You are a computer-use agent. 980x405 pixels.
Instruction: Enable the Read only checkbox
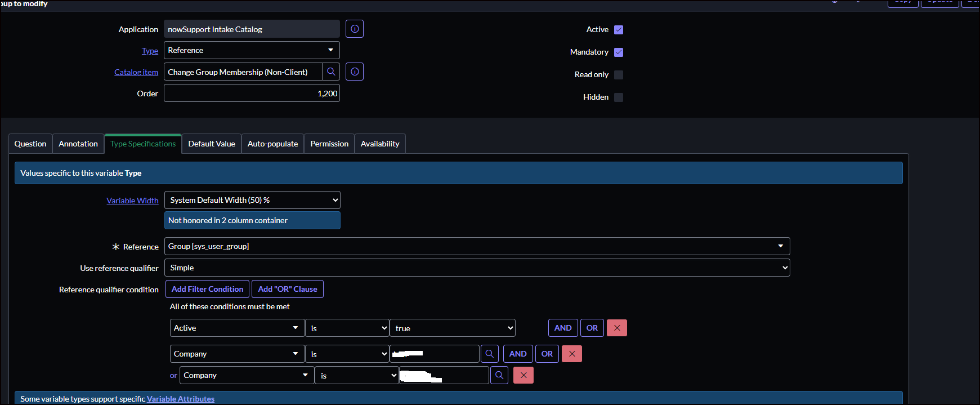(619, 75)
